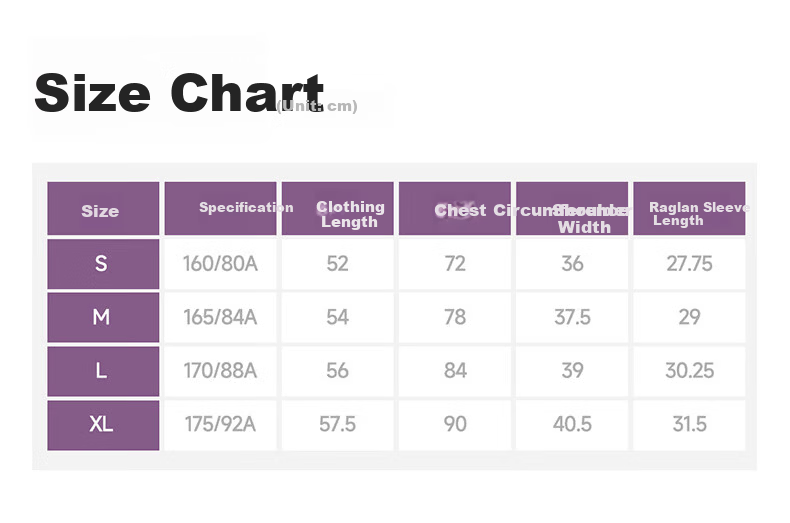Click the 170/88A specification cell

[x=221, y=371]
